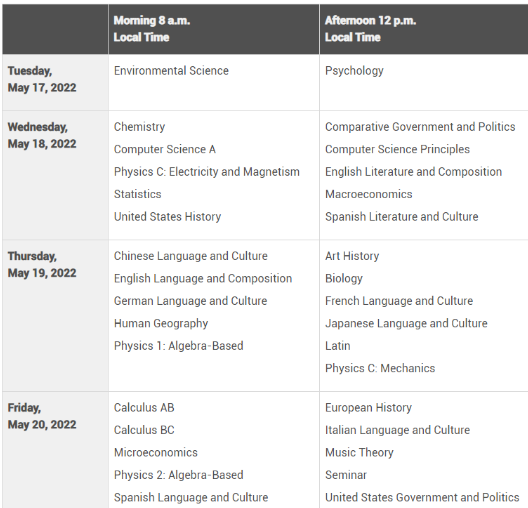Select the Psychology exam text
The height and width of the screenshot is (508, 528).
pyautogui.click(x=354, y=71)
